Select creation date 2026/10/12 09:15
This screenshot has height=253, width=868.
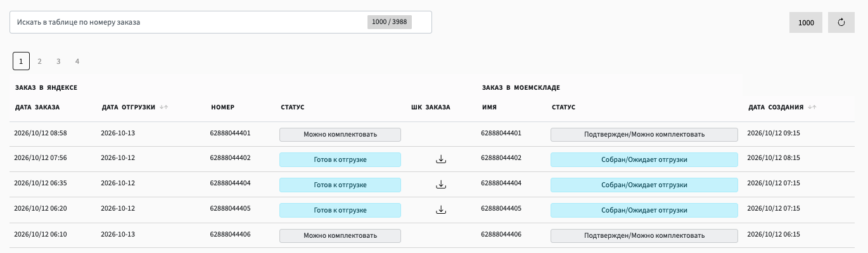(x=774, y=133)
